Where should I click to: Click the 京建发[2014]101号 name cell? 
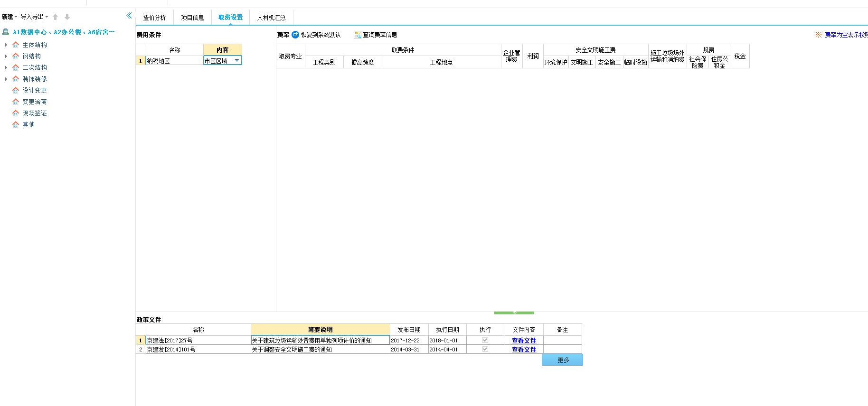click(x=198, y=349)
